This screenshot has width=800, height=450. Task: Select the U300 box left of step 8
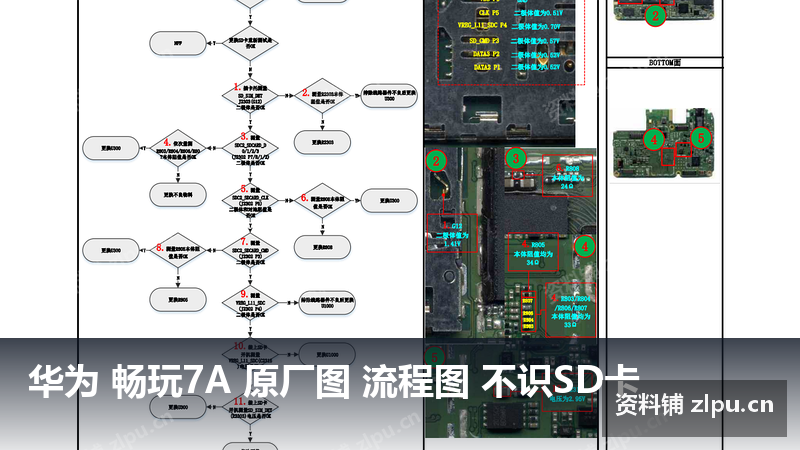click(x=111, y=251)
